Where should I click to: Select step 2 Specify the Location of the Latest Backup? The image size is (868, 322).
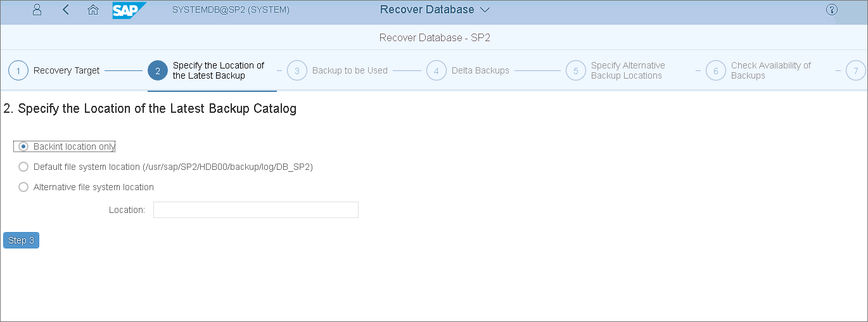(207, 70)
